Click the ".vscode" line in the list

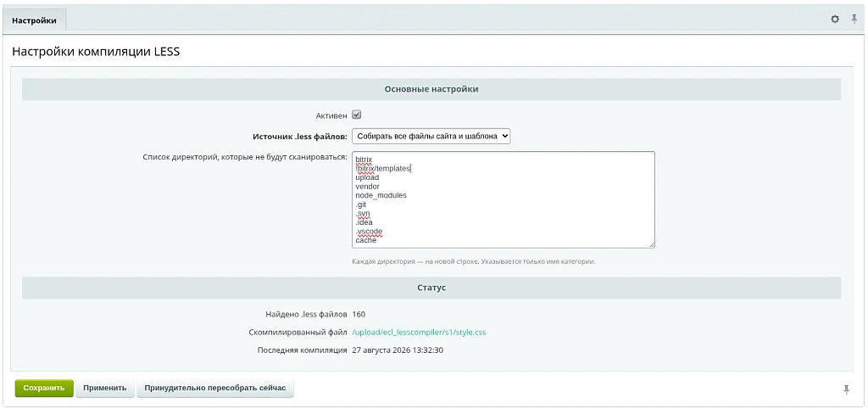click(369, 231)
